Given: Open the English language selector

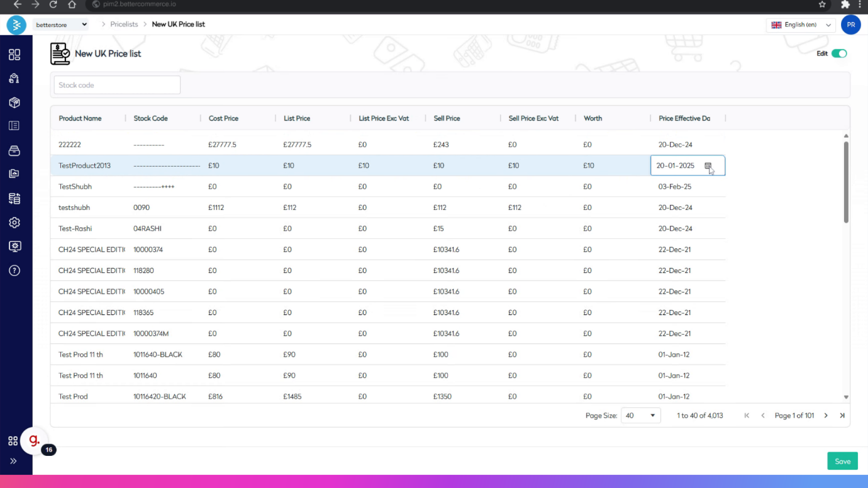Looking at the screenshot, I should (x=801, y=25).
